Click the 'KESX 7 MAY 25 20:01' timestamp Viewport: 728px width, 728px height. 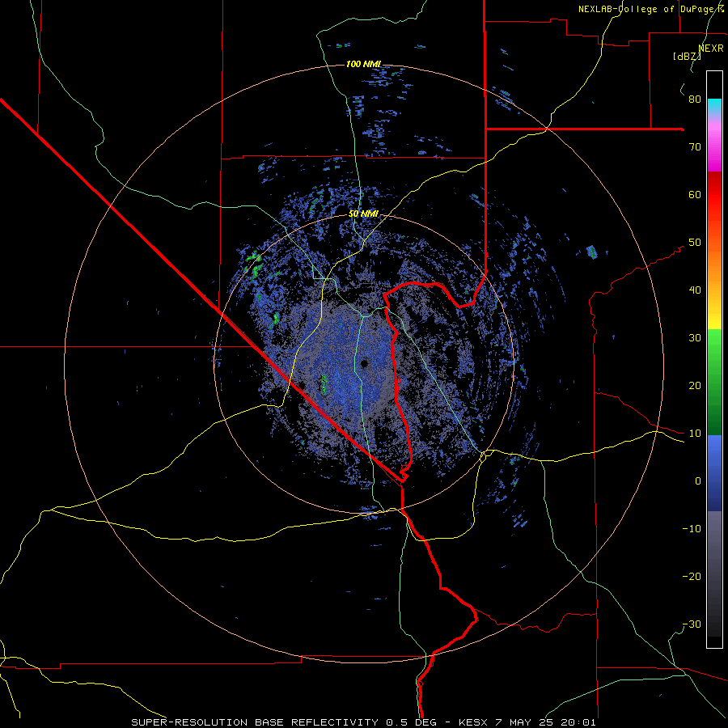click(x=527, y=722)
